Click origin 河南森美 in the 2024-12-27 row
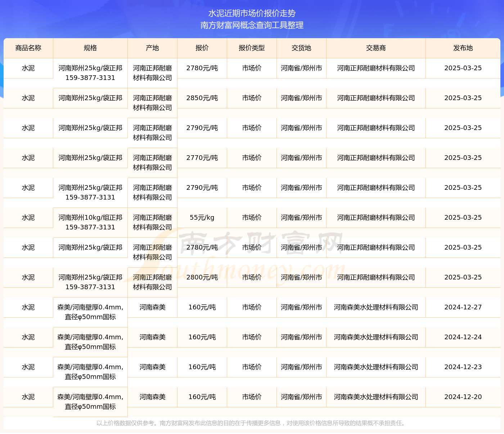The height and width of the screenshot is (434, 504). click(x=153, y=307)
